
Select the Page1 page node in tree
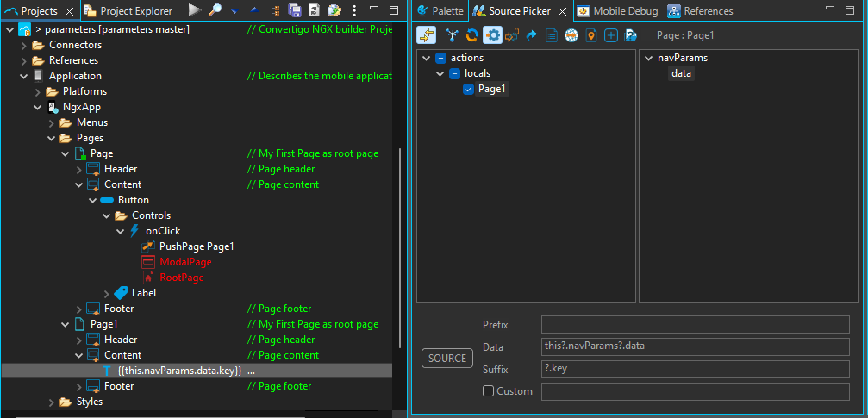[x=103, y=324]
